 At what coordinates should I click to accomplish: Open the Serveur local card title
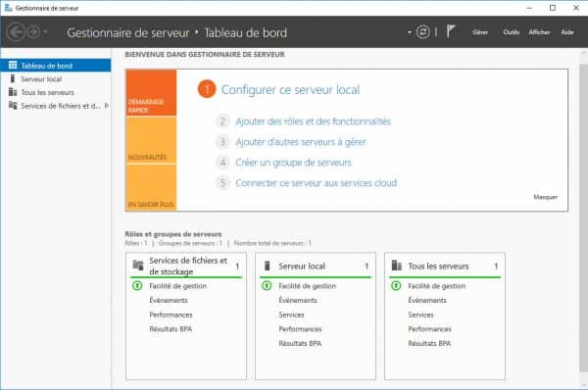[302, 267]
